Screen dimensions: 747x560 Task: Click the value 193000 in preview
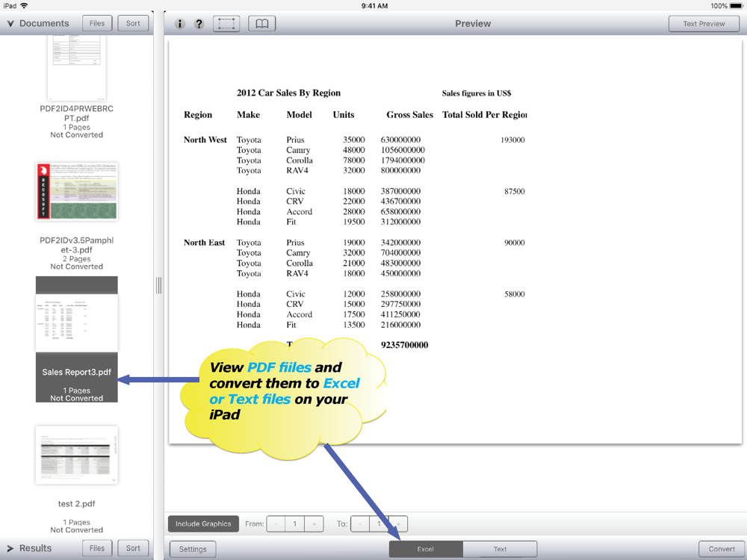point(512,140)
